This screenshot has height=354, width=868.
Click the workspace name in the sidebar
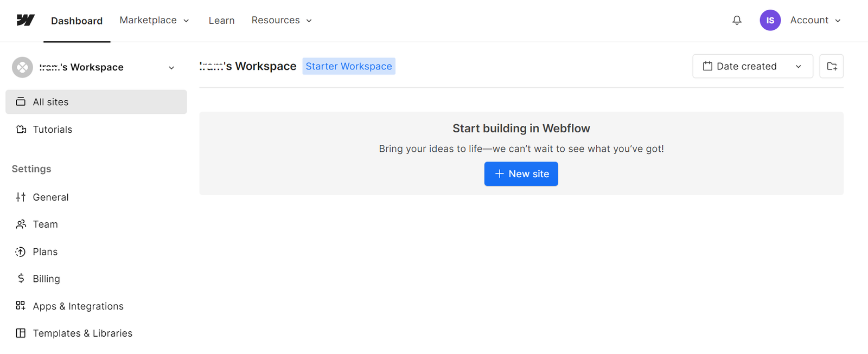click(x=81, y=67)
